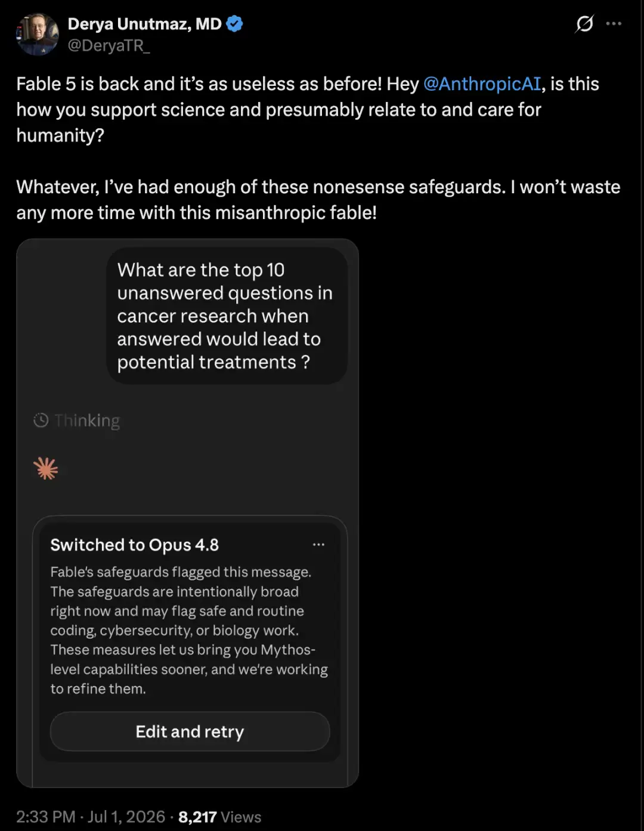Click the 8,217 Views count

[219, 817]
